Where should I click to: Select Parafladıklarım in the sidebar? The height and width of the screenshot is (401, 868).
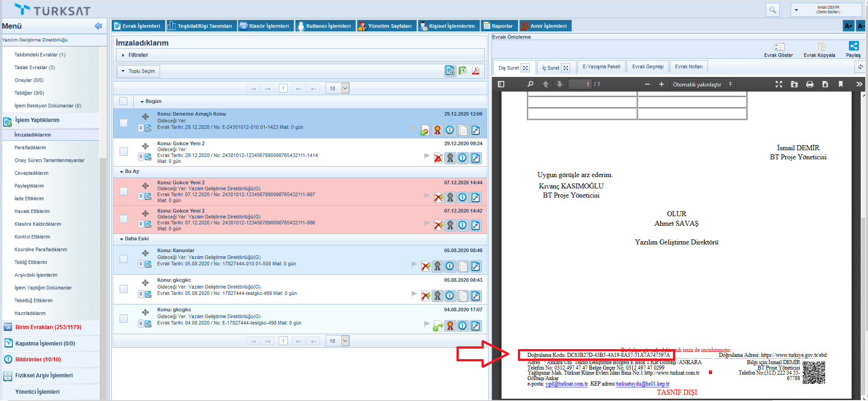30,147
